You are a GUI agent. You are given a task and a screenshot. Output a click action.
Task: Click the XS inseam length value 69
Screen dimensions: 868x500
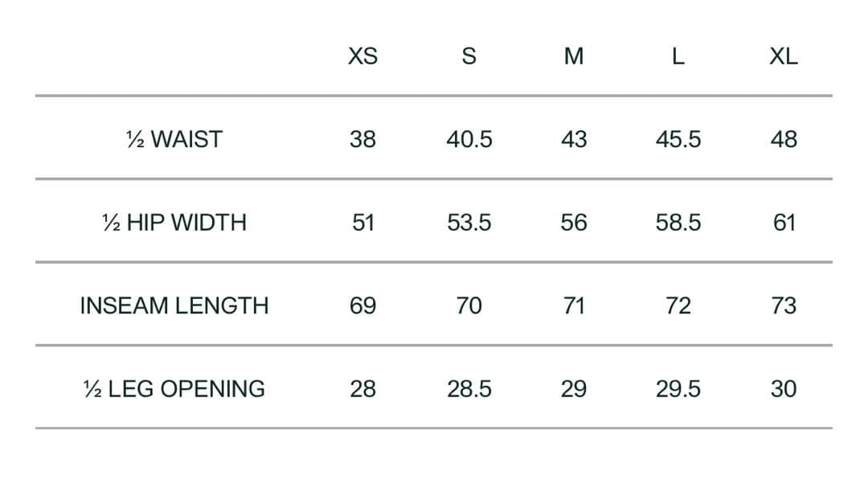(x=362, y=305)
